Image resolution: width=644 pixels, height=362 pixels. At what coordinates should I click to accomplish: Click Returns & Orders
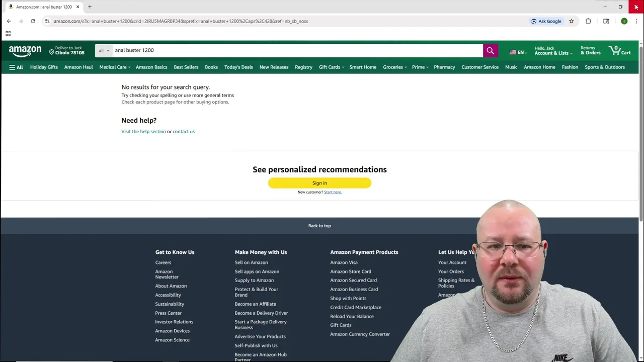[590, 51]
